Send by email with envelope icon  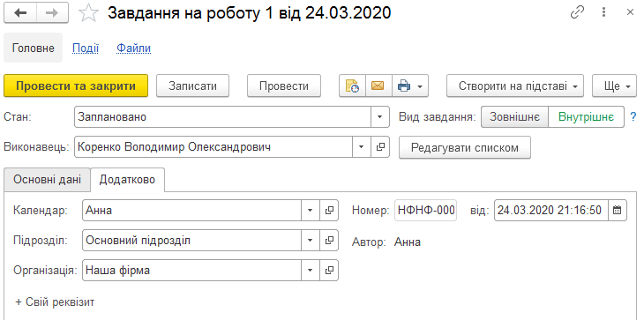378,86
